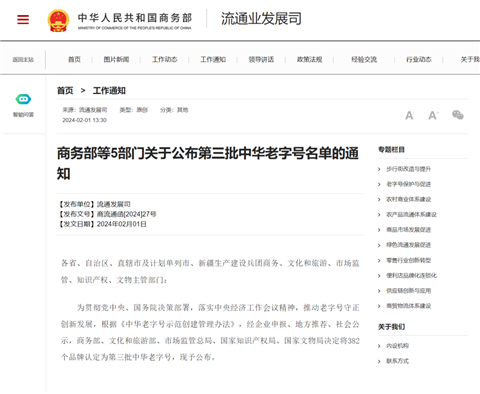Open the 老字号保护与促进 topic link

click(x=408, y=184)
